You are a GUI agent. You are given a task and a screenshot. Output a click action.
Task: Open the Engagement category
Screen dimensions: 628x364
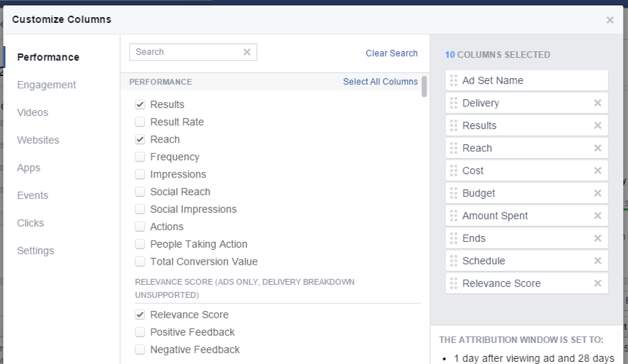coord(46,85)
